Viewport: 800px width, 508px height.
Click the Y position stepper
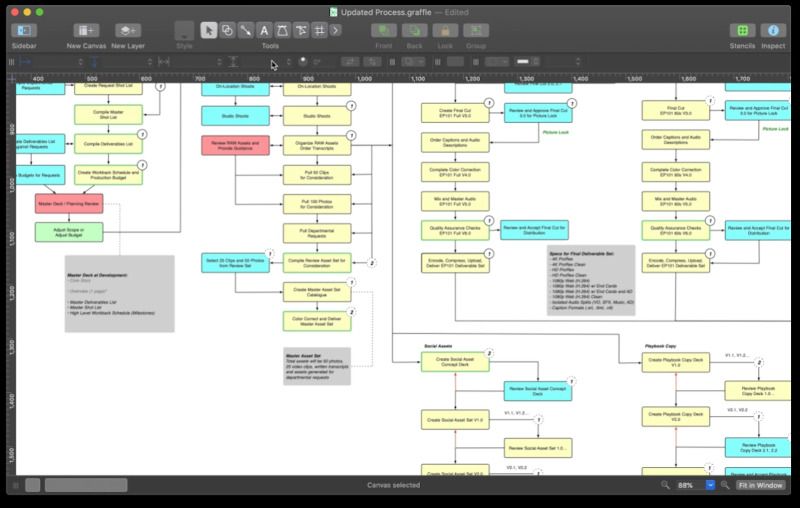pos(149,62)
